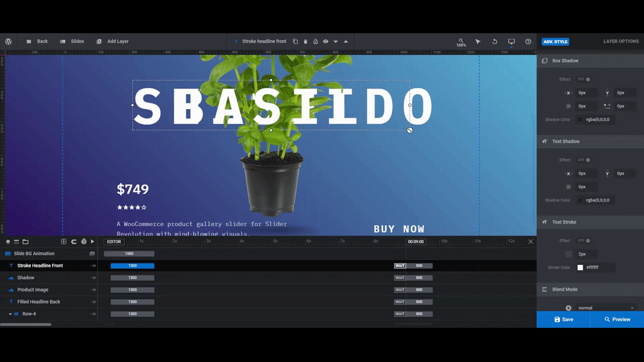Click the layers stack icon in timeline

8,242
